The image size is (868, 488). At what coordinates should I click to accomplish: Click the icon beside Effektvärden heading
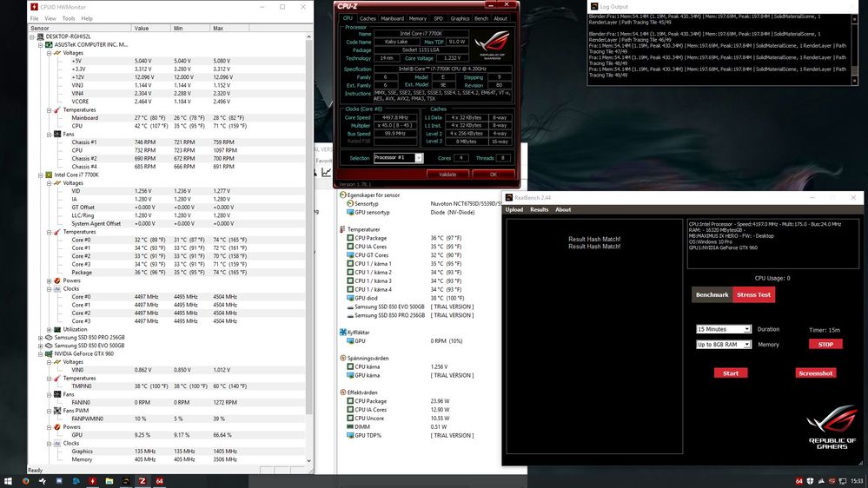342,392
